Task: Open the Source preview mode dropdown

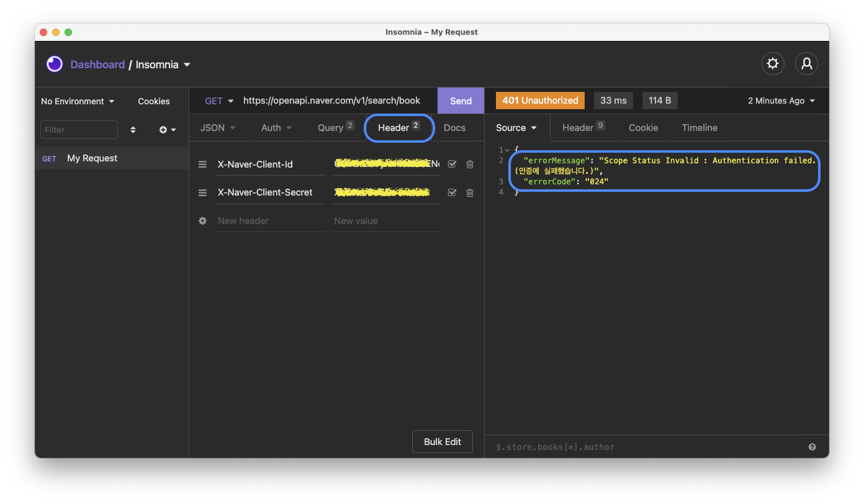Action: pos(516,128)
